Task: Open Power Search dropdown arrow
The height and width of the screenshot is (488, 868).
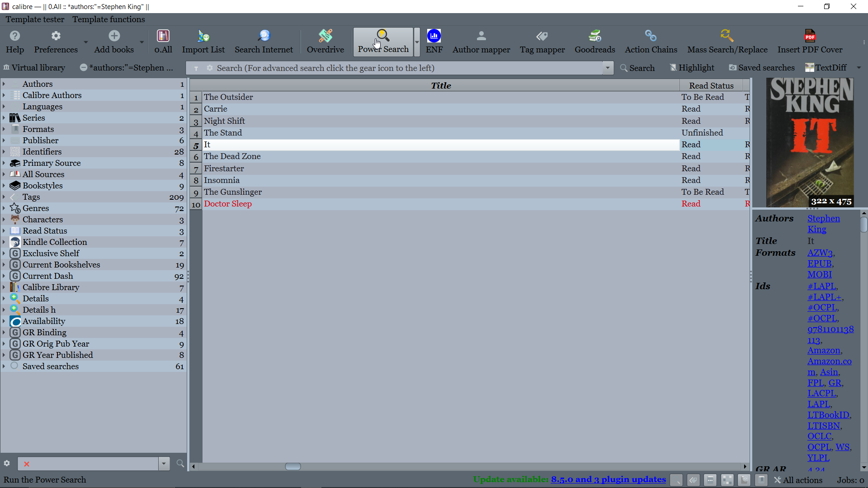Action: pos(417,42)
